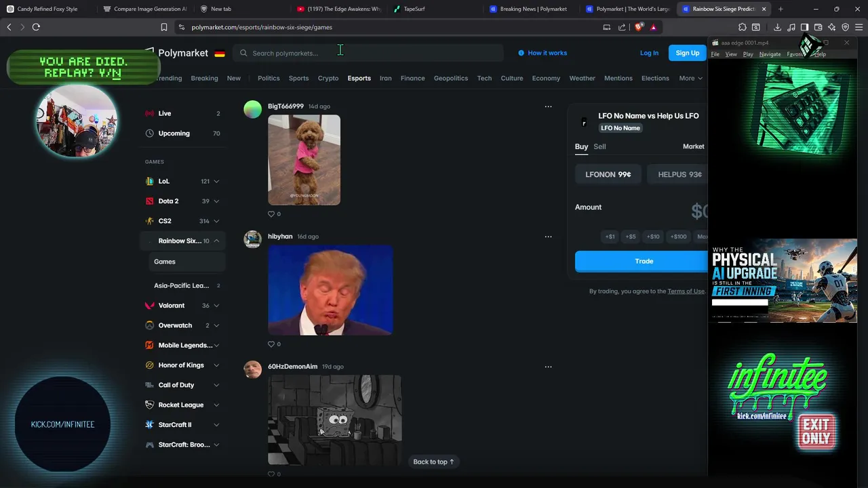Screen dimensions: 868x488
Task: Expand the Rocket League section
Action: [216, 405]
